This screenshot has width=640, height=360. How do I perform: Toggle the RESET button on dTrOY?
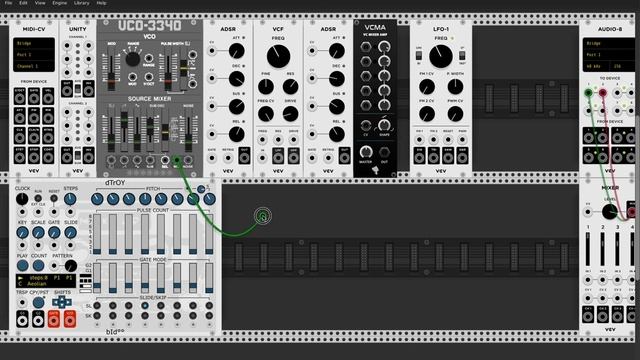[54, 198]
